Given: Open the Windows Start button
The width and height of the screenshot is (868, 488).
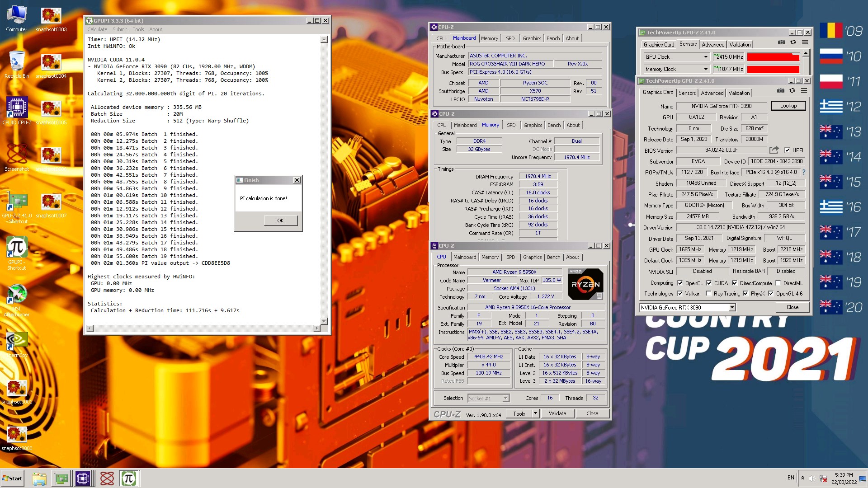Looking at the screenshot, I should pyautogui.click(x=13, y=479).
